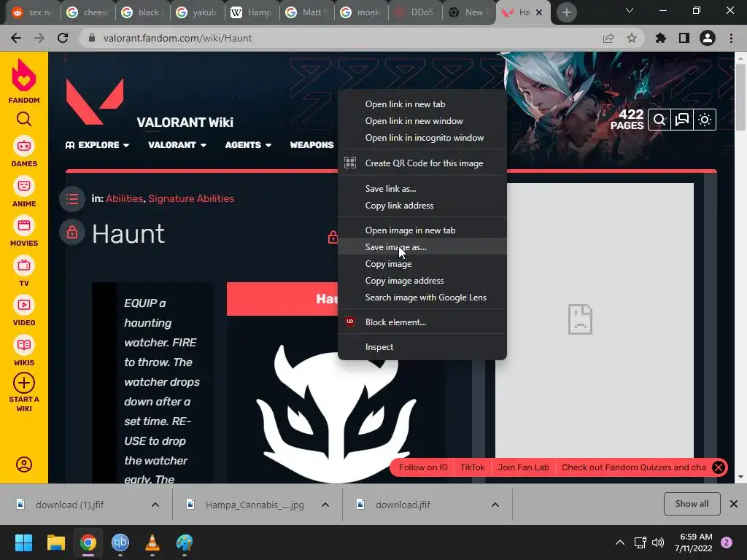Expand options for download.jfif

click(495, 505)
